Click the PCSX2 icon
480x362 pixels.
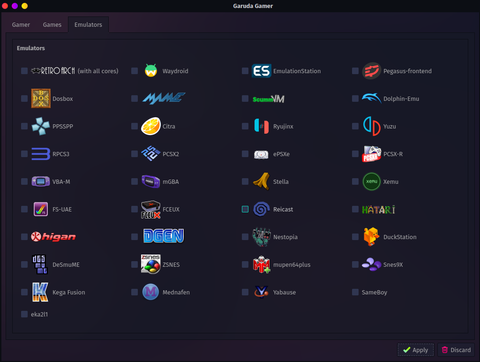click(x=151, y=154)
